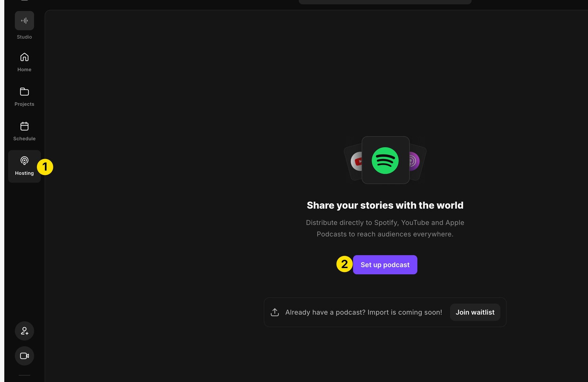Click the YouTube logo card
This screenshot has width=588, height=382.
(x=354, y=162)
